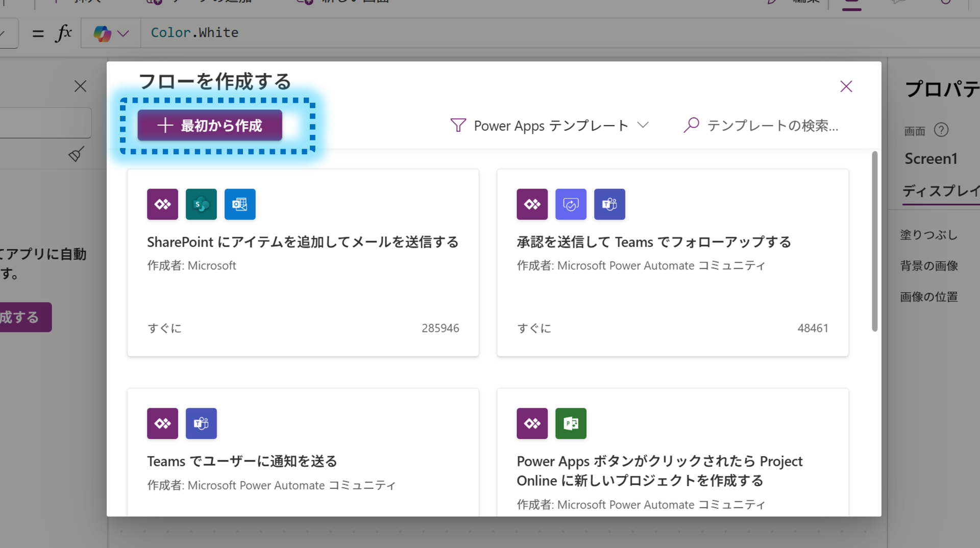Click Power Apps icon in SharePoint card
980x548 pixels.
tap(162, 204)
